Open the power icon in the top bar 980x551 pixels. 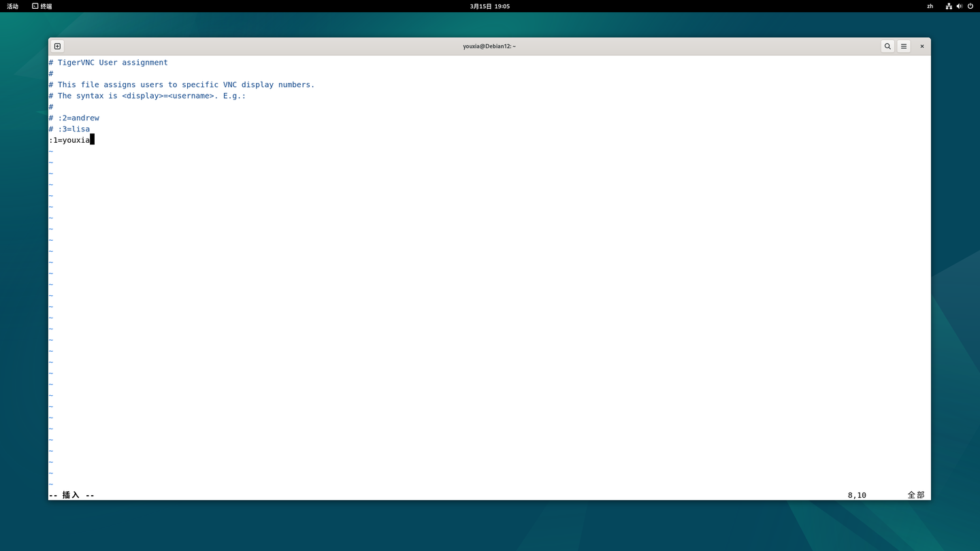[x=969, y=6]
